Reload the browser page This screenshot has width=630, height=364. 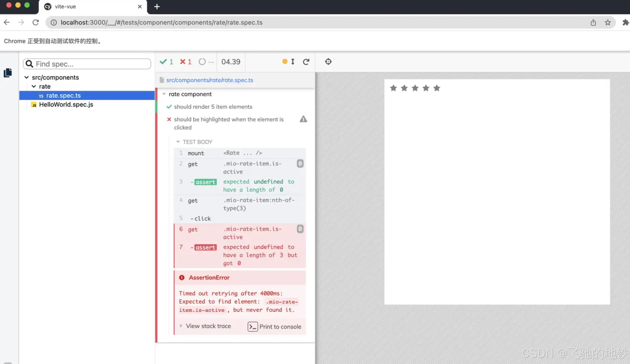coord(36,22)
